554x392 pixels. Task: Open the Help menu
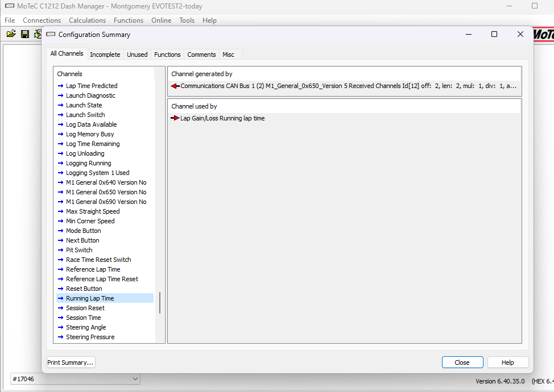pos(209,20)
